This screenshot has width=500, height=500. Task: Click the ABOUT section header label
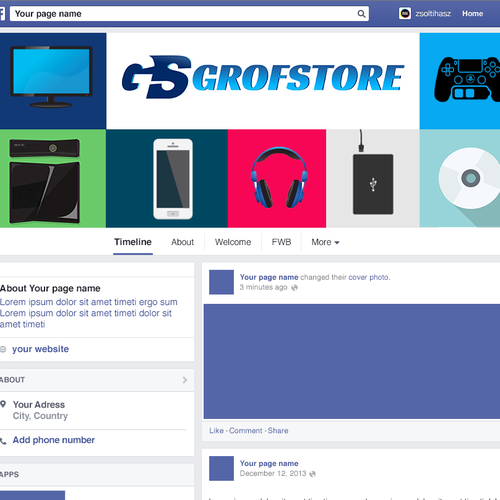pos(12,380)
